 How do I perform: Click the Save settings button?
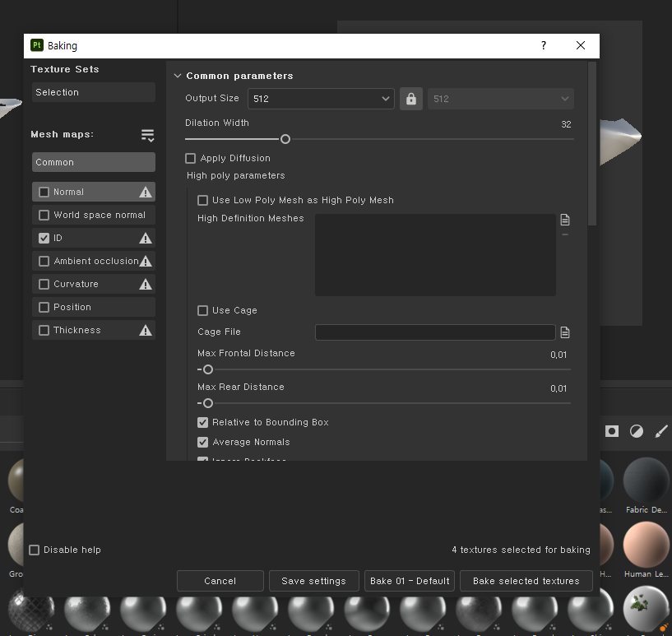[x=313, y=581]
